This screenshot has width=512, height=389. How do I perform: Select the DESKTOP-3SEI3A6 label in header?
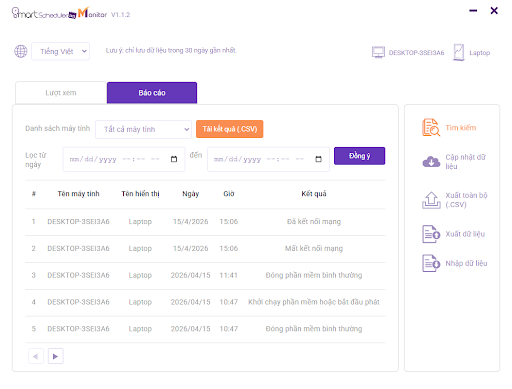coord(416,53)
